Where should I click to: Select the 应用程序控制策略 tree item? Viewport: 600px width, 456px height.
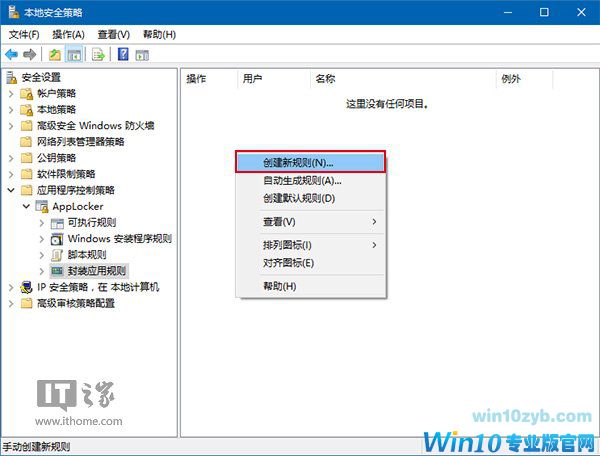pyautogui.click(x=76, y=190)
